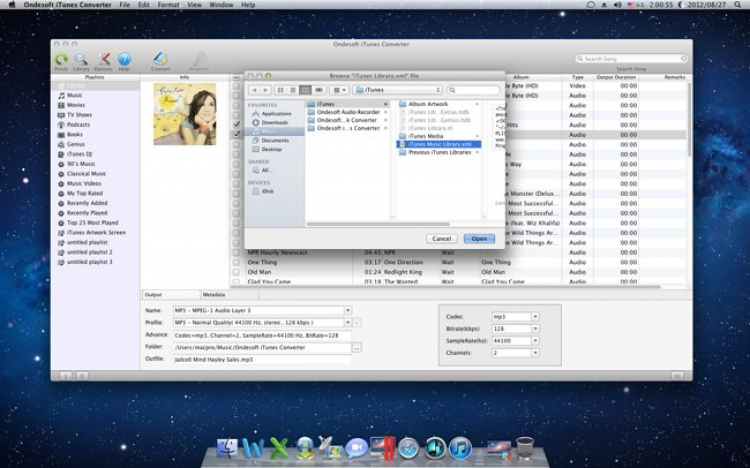The image size is (750, 468).
Task: Click the Outfile text field
Action: coord(262,359)
